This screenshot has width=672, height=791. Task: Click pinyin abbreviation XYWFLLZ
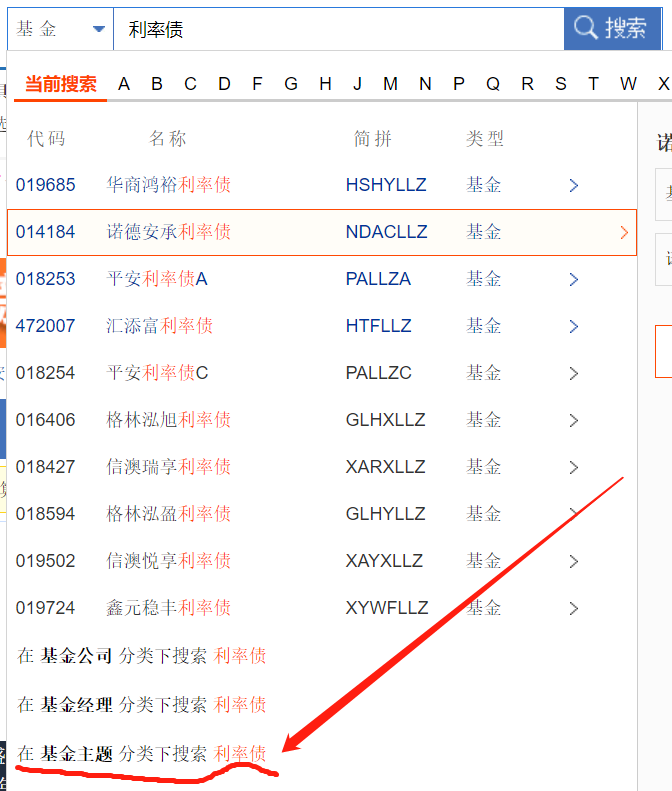(387, 607)
